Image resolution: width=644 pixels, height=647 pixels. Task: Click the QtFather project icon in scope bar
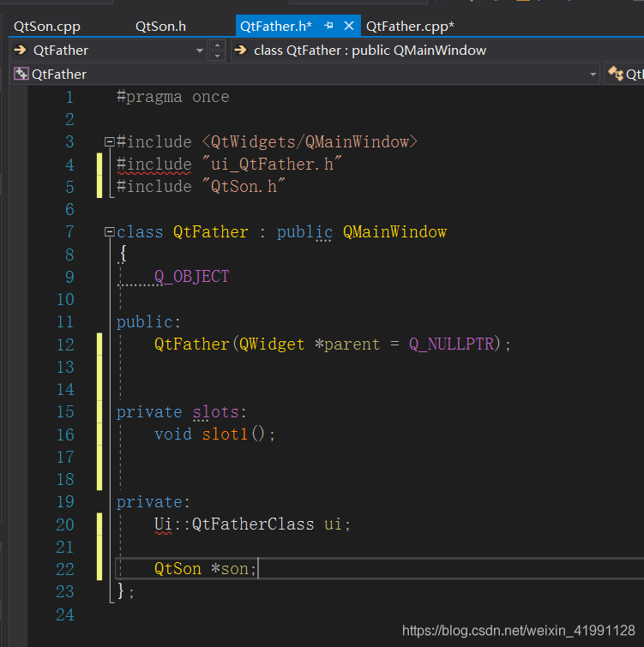(x=21, y=74)
